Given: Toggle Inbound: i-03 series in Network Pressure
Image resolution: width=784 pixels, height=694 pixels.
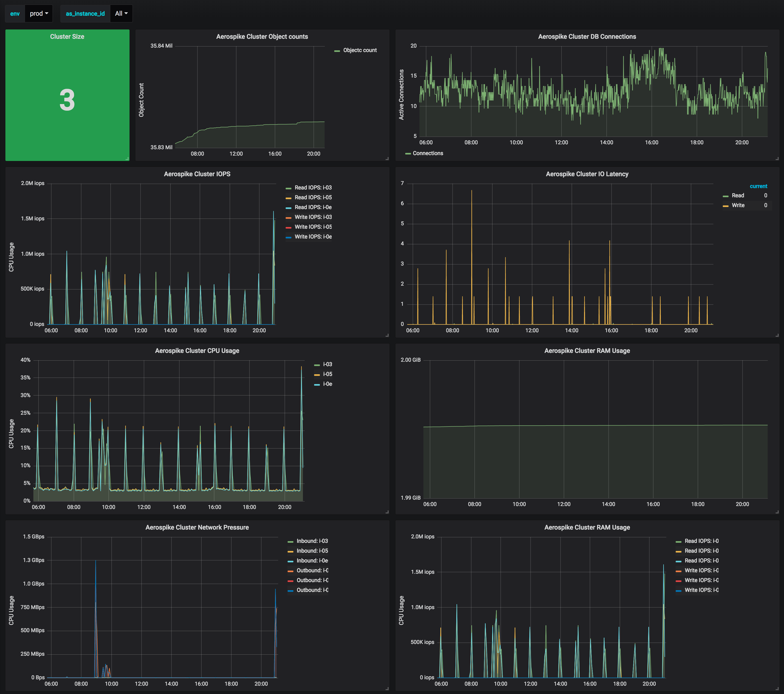Looking at the screenshot, I should pyautogui.click(x=312, y=541).
